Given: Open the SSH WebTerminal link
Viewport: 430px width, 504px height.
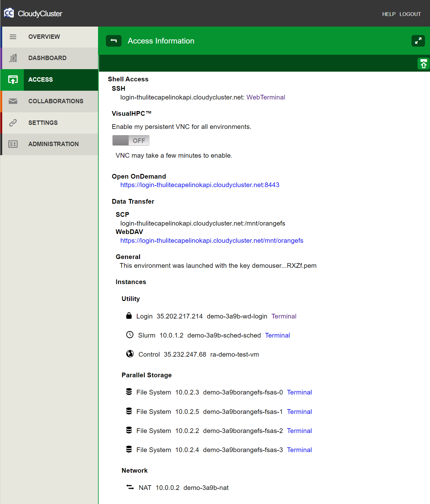Looking at the screenshot, I should (x=266, y=97).
